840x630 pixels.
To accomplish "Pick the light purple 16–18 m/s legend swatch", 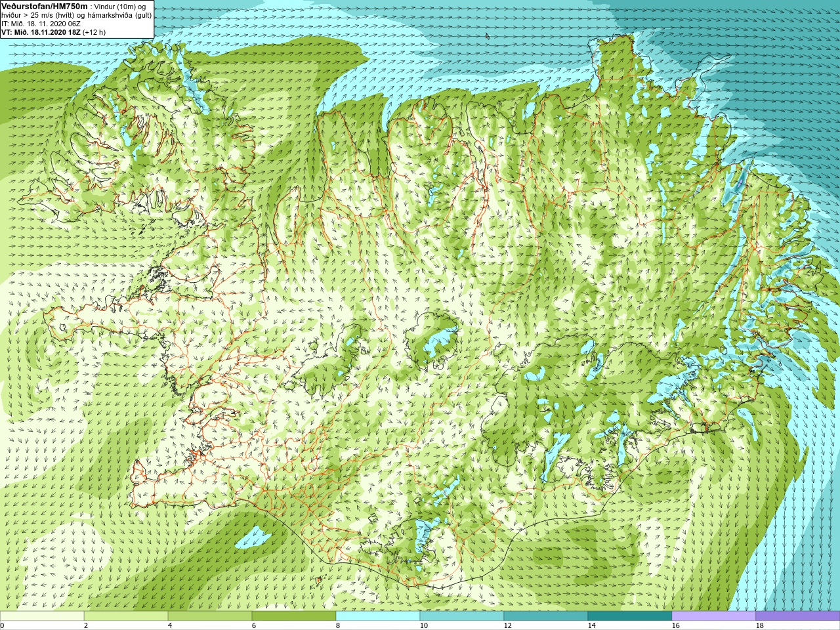I will click(714, 616).
